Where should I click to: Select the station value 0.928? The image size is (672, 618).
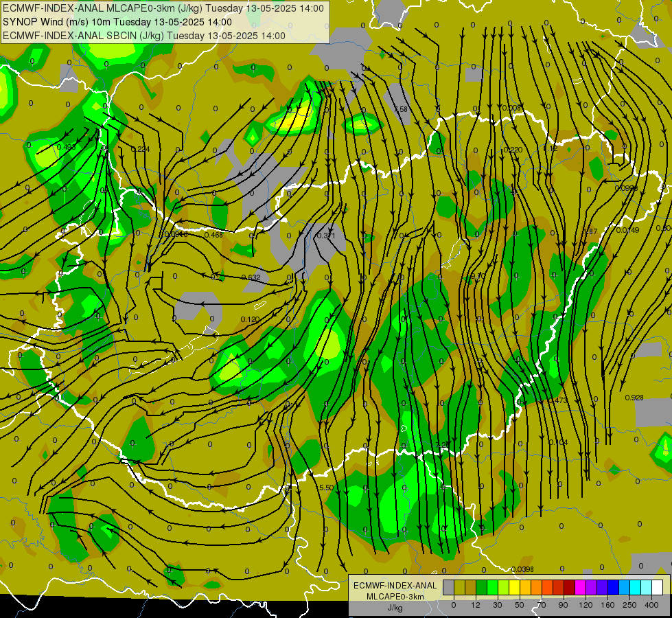pos(634,398)
